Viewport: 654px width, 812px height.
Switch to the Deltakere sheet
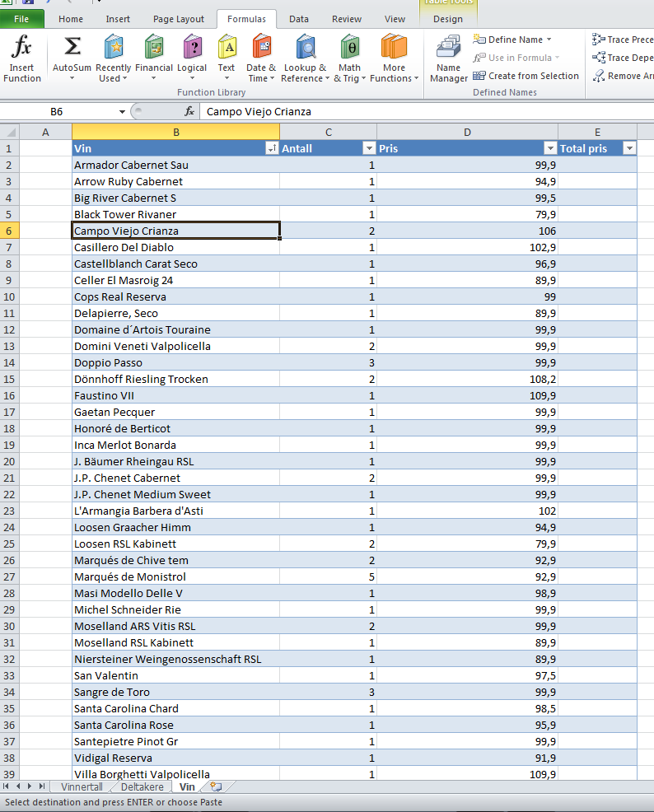142,787
